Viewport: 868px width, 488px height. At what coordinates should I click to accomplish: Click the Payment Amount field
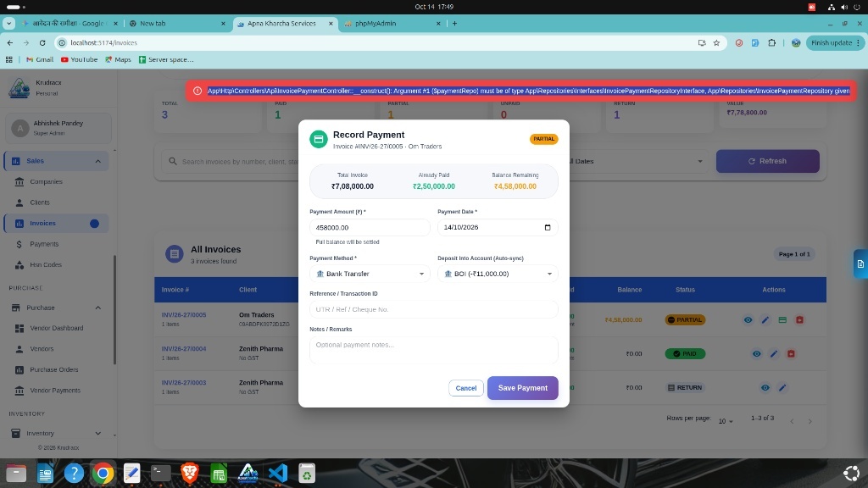[x=370, y=227]
